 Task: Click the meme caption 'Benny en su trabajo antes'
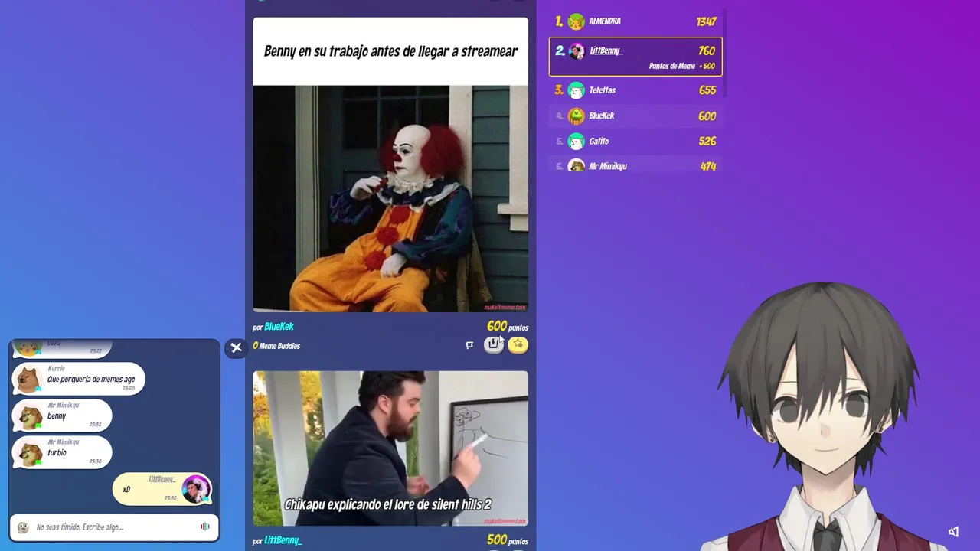[x=390, y=51]
